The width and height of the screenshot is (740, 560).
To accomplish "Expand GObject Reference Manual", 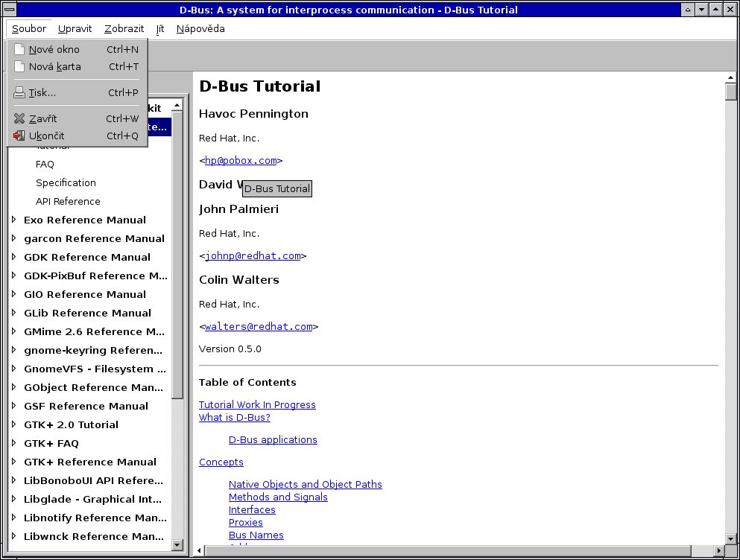I will (x=13, y=387).
